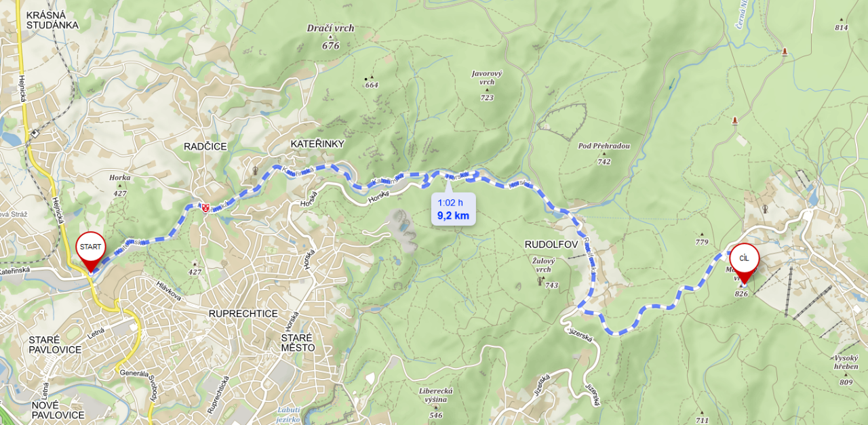Select the Javorový vrch 723 peak label
The width and height of the screenshot is (868, 425).
(487, 85)
